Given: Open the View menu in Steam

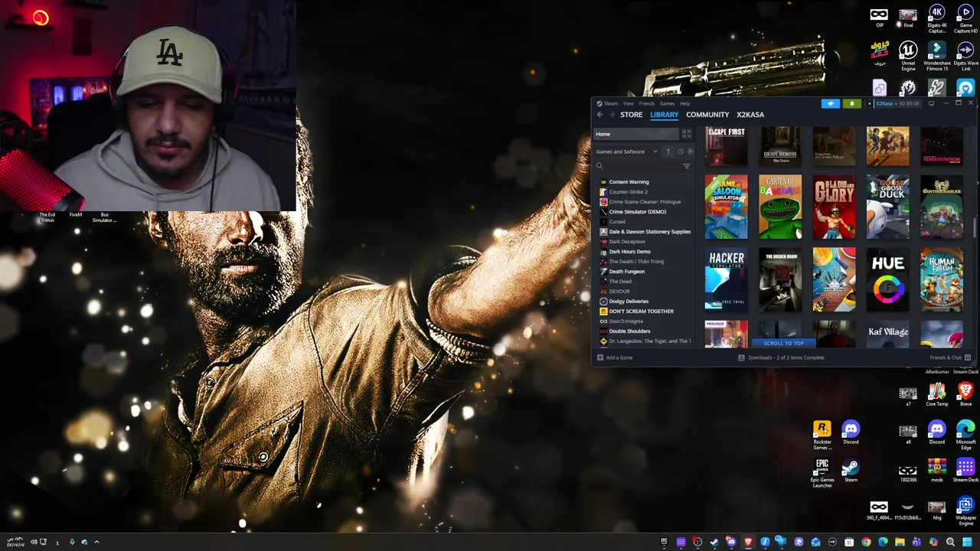Looking at the screenshot, I should click(628, 103).
